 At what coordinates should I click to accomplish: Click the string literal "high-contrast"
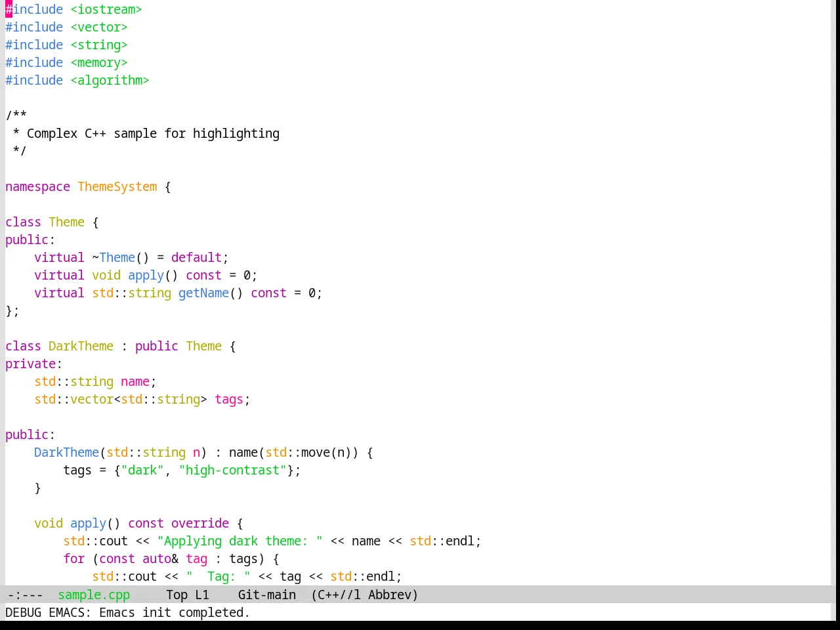[233, 470]
